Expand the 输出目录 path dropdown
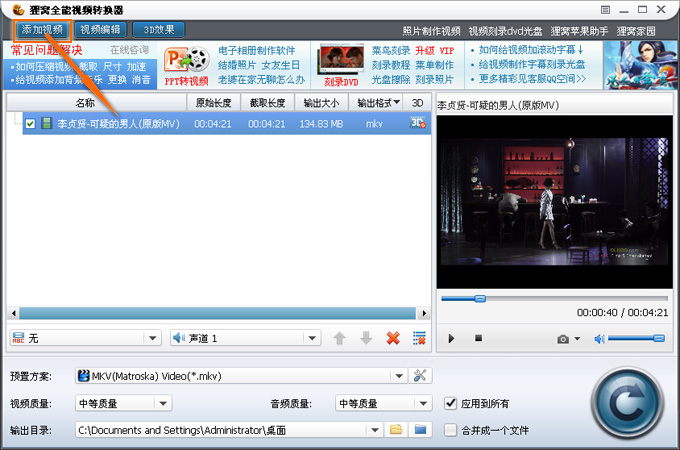 [374, 430]
